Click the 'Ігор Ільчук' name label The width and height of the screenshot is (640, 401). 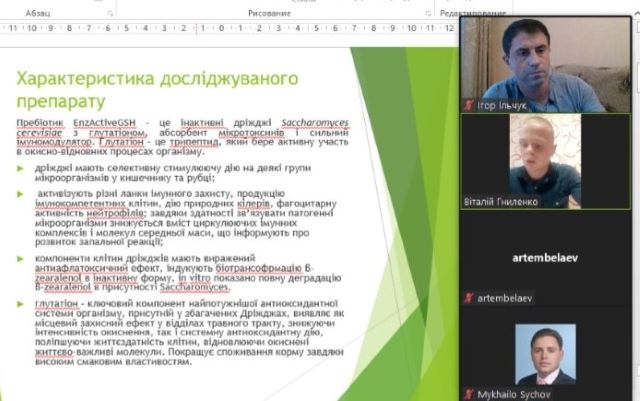click(x=502, y=106)
